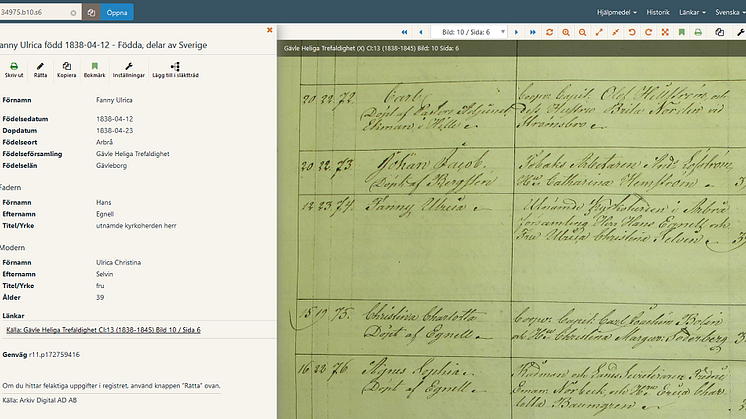Viewport: 746px width, 419px height.
Task: Zoom out of the document image
Action: click(582, 32)
